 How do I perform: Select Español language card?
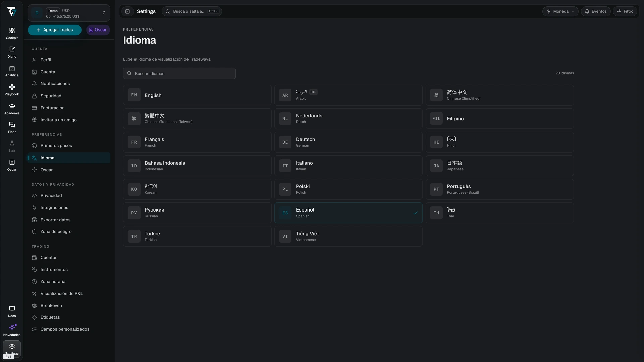tap(348, 213)
